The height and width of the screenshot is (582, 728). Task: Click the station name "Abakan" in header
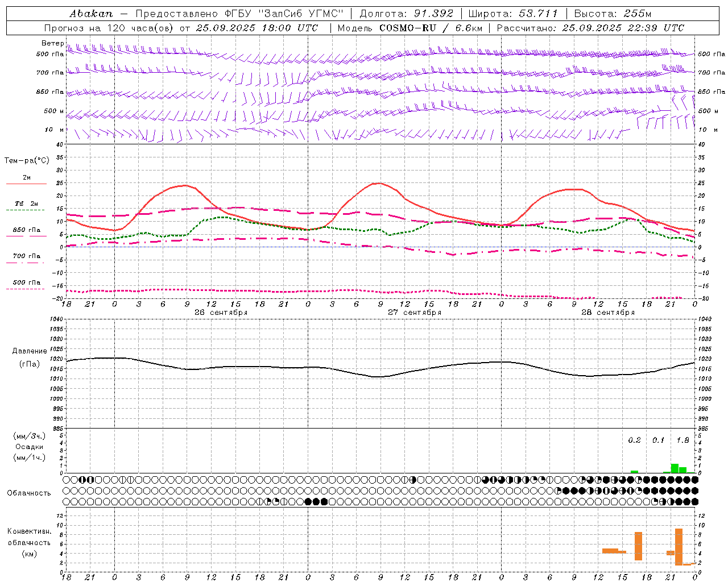point(91,14)
